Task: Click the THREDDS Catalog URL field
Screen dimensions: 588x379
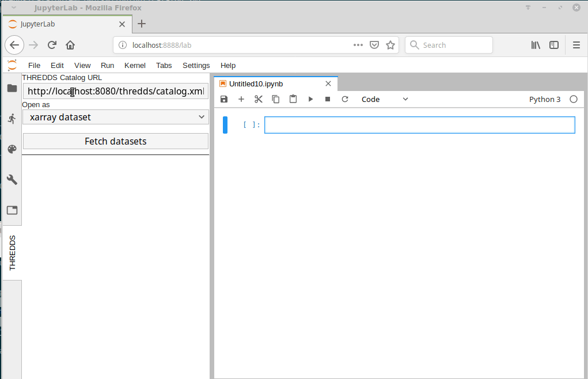Action: point(115,91)
